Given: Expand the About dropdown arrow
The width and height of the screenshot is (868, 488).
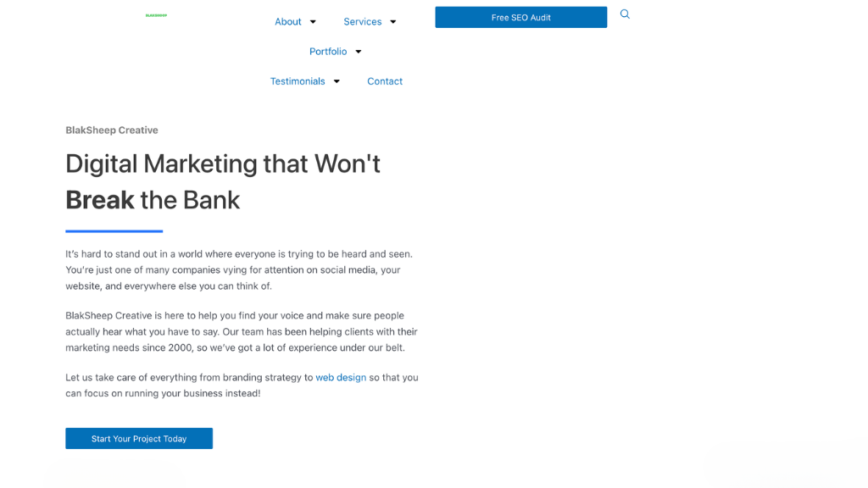Looking at the screenshot, I should coord(313,22).
